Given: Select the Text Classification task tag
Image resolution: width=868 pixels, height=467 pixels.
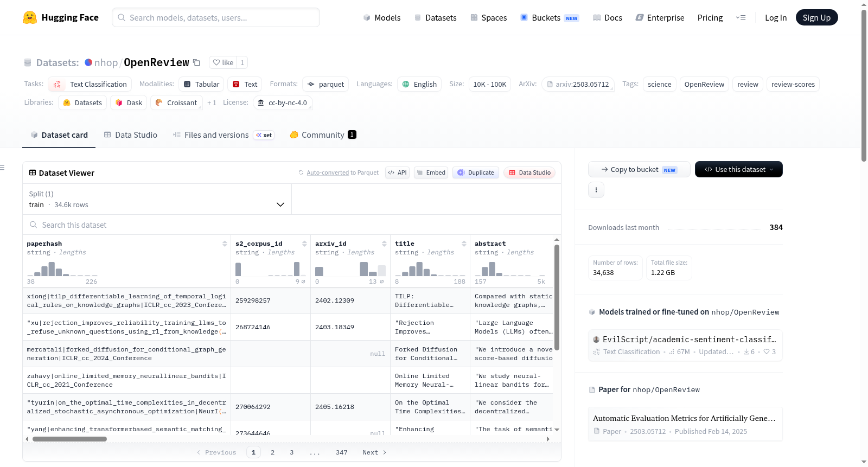Looking at the screenshot, I should (90, 84).
